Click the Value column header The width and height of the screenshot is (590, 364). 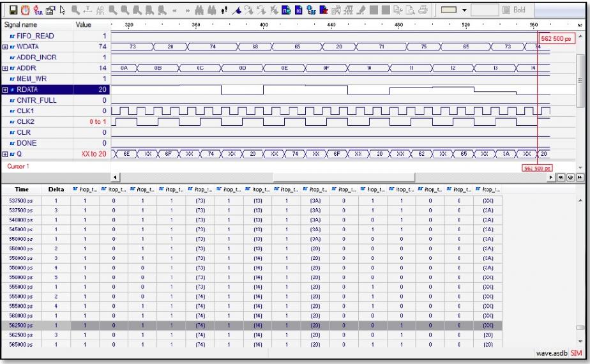tap(83, 25)
